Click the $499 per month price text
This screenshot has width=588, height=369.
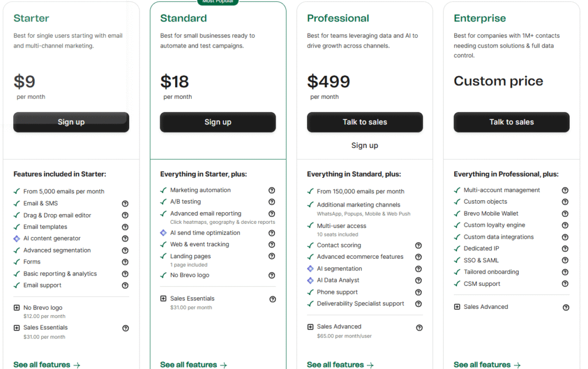coord(328,81)
